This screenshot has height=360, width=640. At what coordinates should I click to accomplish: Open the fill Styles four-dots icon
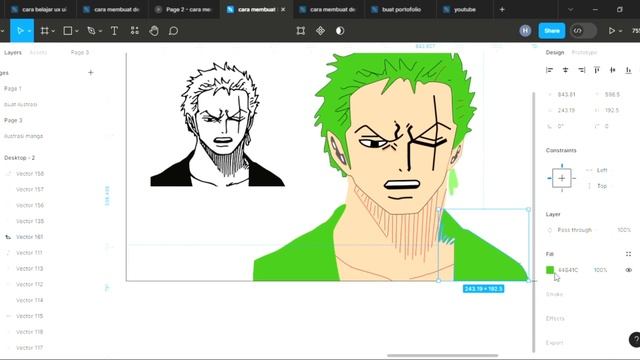pyautogui.click(x=628, y=254)
